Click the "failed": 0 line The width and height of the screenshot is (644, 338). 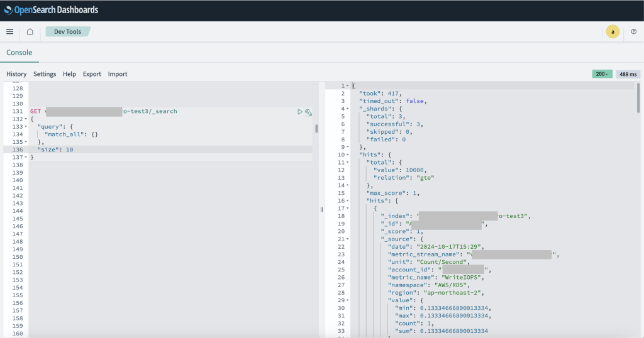pos(386,139)
